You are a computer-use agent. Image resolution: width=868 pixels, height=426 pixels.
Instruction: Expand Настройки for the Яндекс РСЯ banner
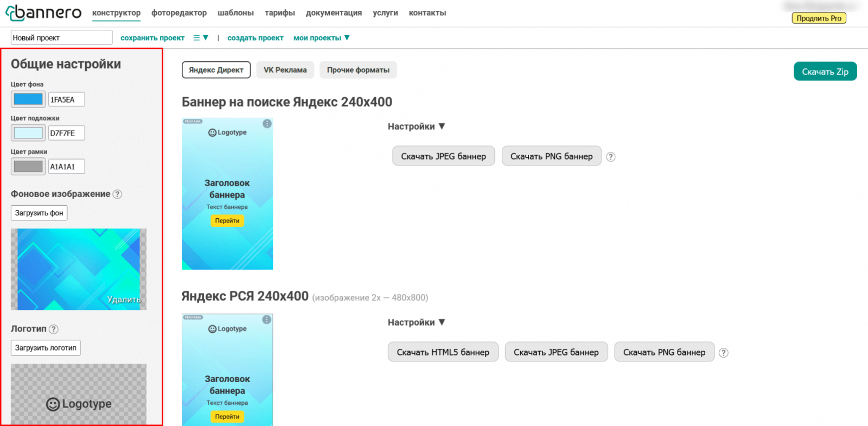click(416, 322)
